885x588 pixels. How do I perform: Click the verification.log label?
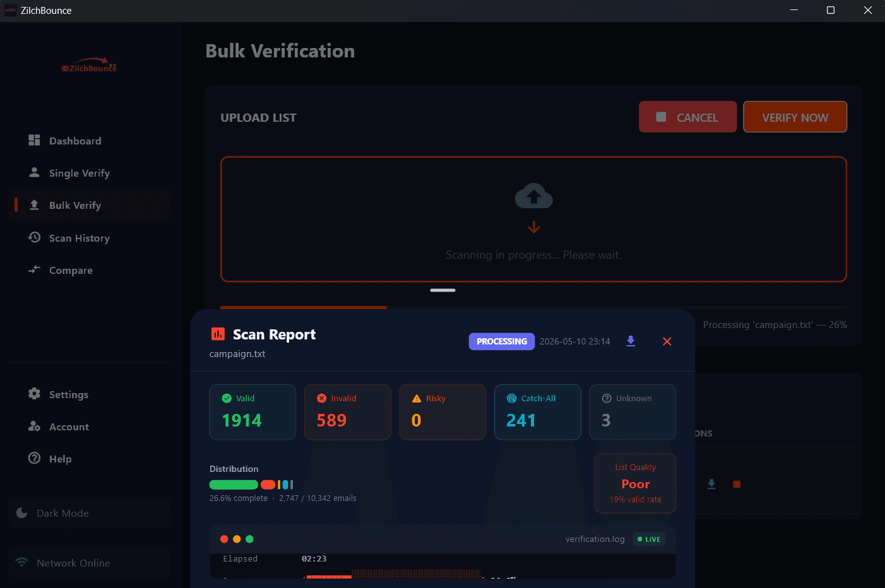pos(595,539)
